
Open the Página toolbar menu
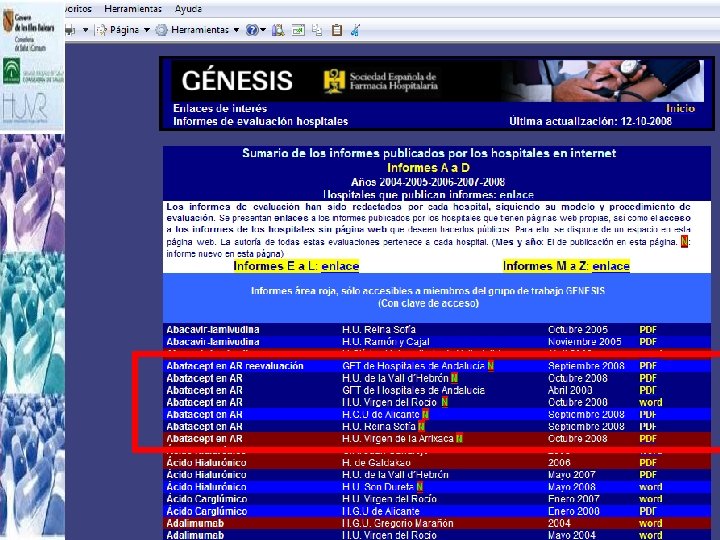point(123,30)
